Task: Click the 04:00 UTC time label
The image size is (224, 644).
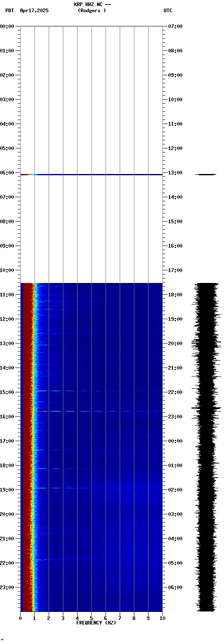Action: [x=175, y=539]
